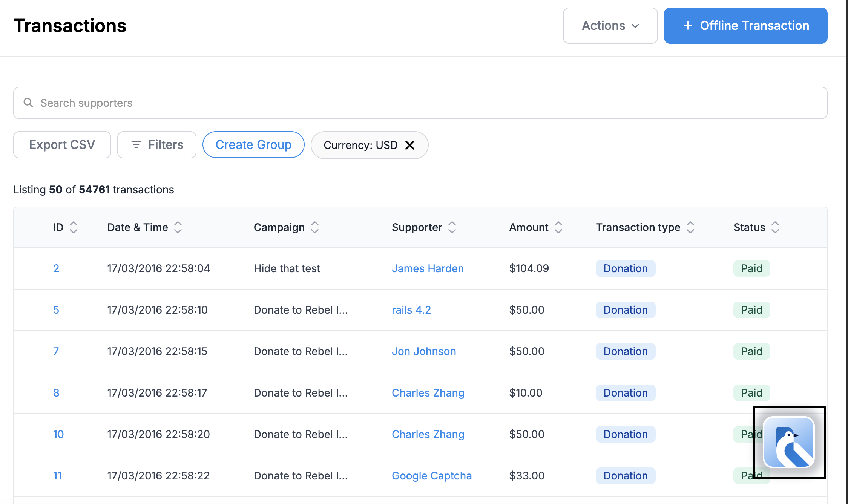This screenshot has height=504, width=848.
Task: Open transaction ID 8
Action: [56, 393]
